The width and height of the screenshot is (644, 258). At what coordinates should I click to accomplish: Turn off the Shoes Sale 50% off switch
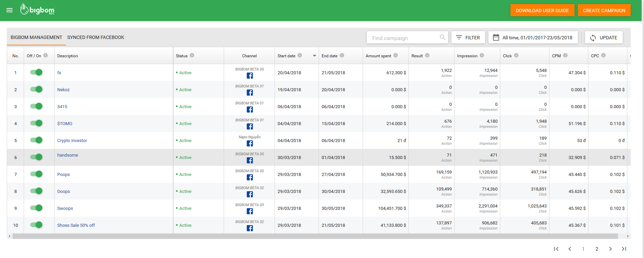[x=36, y=225]
